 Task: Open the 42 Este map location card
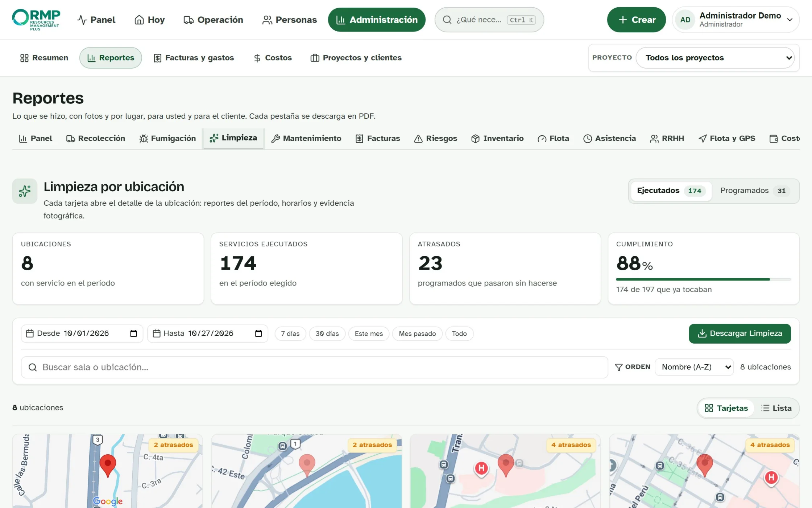pyautogui.click(x=307, y=471)
